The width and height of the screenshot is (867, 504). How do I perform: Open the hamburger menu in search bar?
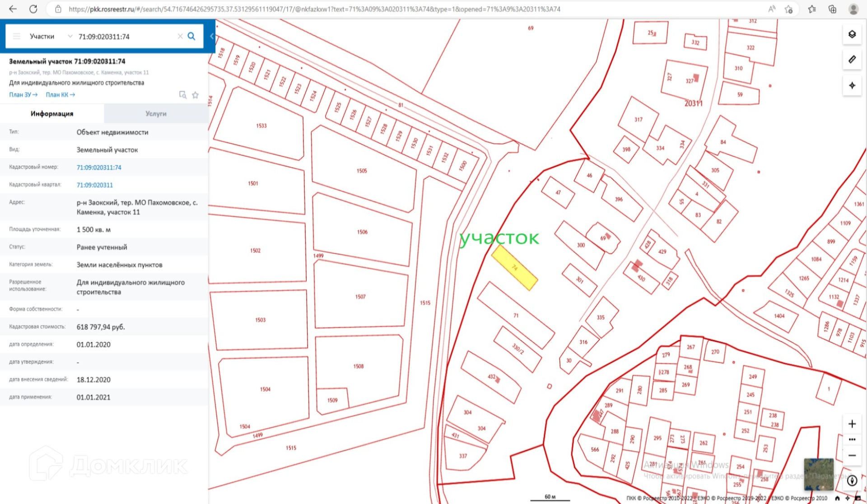pos(17,36)
